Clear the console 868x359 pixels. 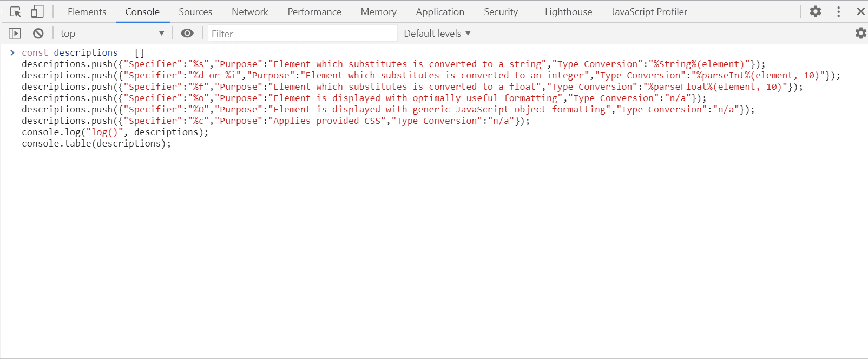point(38,34)
